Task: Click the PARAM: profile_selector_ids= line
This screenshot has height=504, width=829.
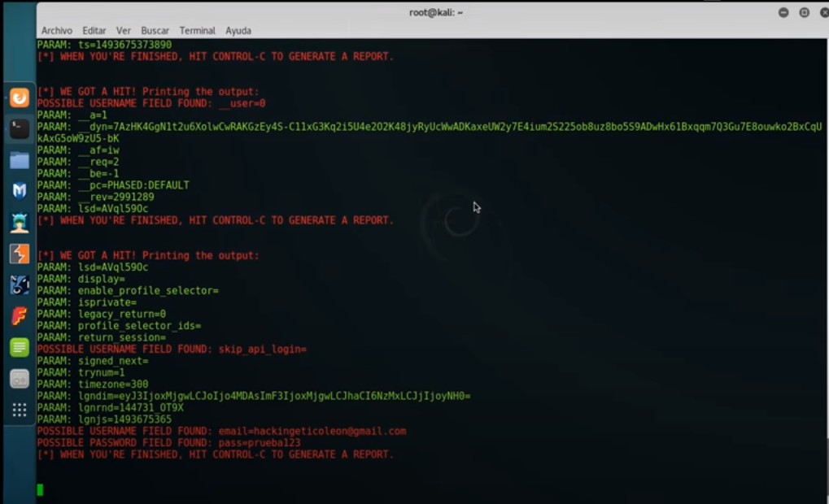Action: click(x=119, y=325)
